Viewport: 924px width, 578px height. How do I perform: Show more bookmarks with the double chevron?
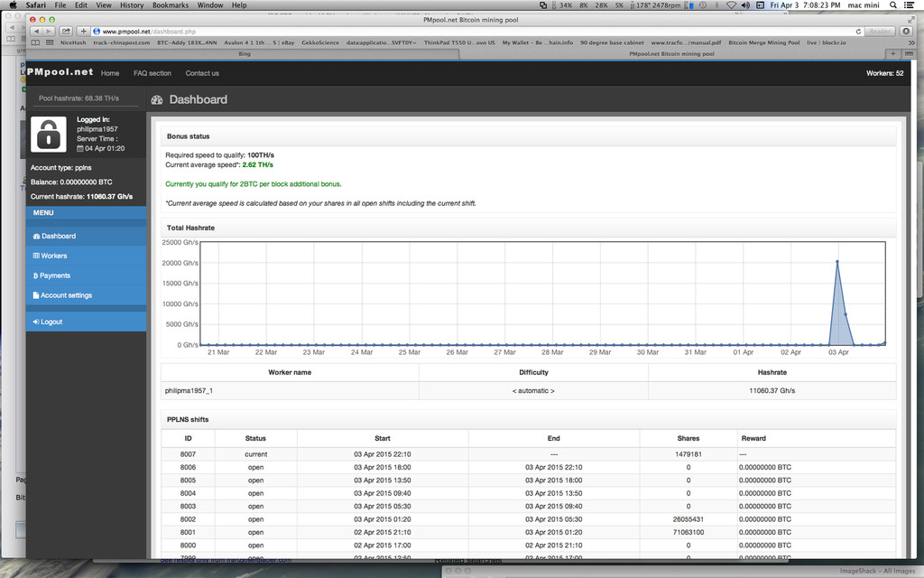(911, 42)
